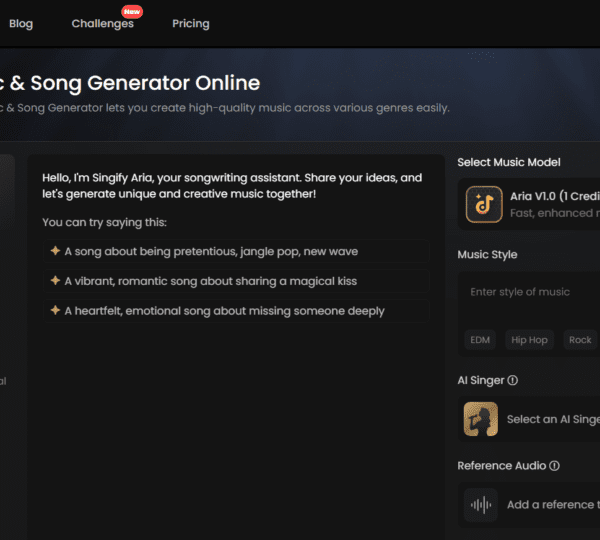Click the 'Fast, enhanced' model description text
This screenshot has height=540, width=600.
(554, 213)
